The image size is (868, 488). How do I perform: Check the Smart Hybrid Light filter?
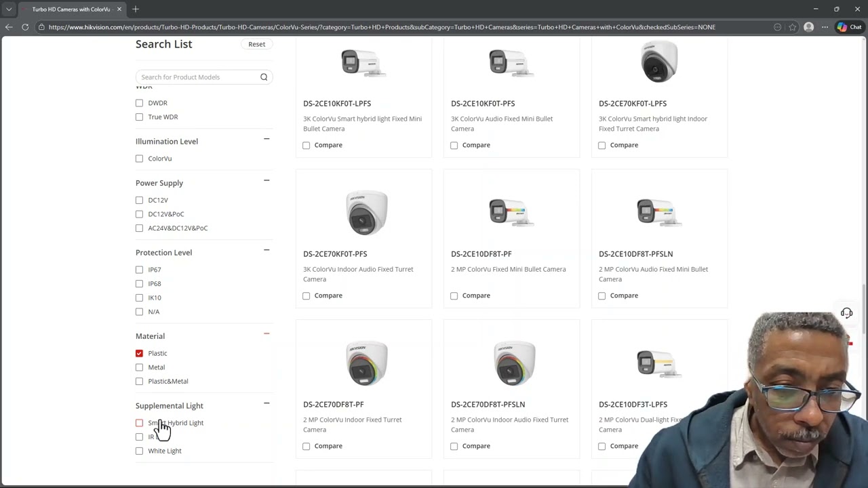pyautogui.click(x=139, y=423)
